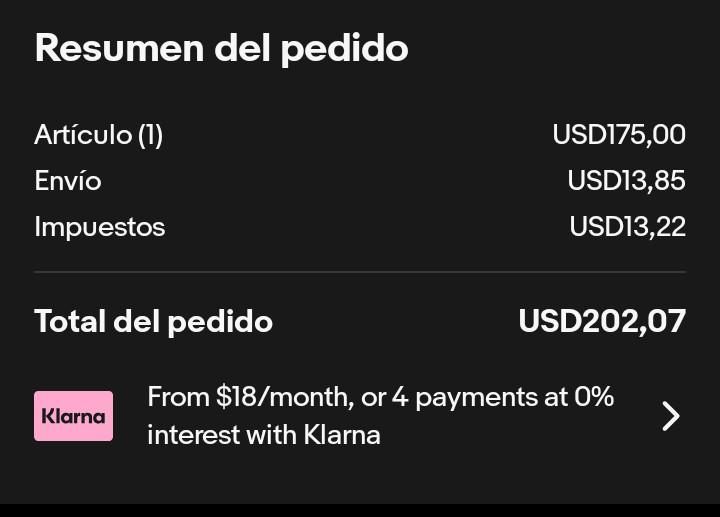
Task: Click the divider line above the order total
Action: click(360, 272)
